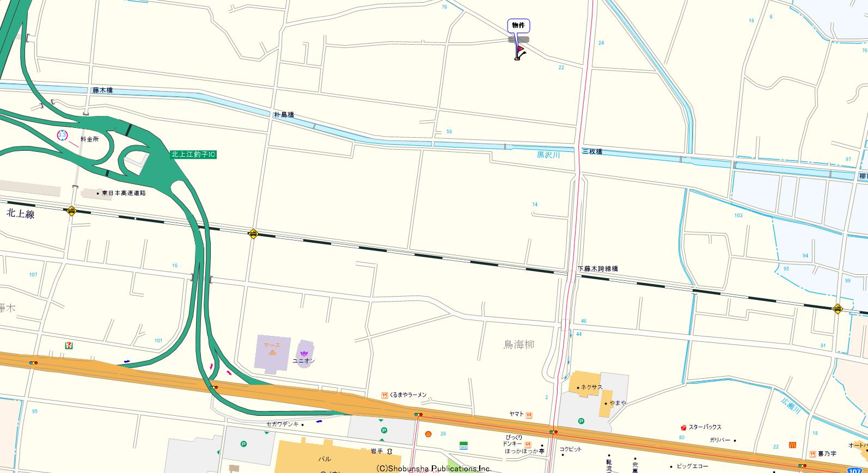Screen dimensions: 868x473
Task: Click the 物件 callout label
Action: point(518,26)
